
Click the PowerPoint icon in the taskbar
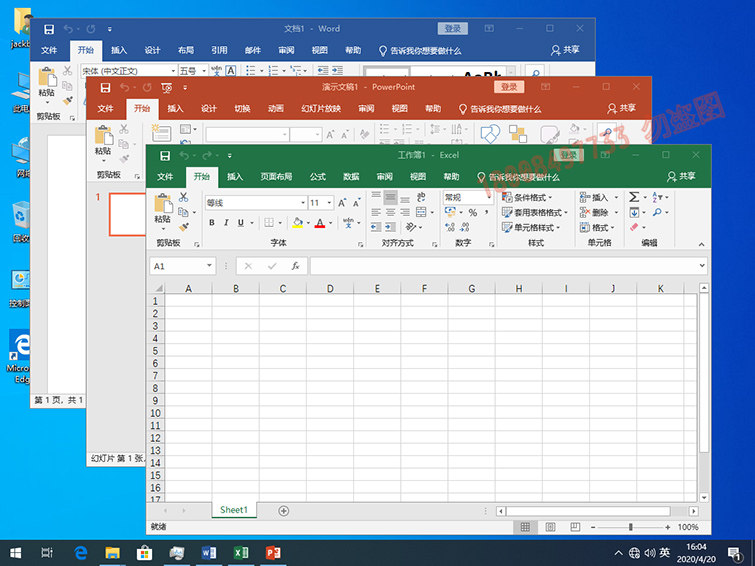(x=273, y=553)
